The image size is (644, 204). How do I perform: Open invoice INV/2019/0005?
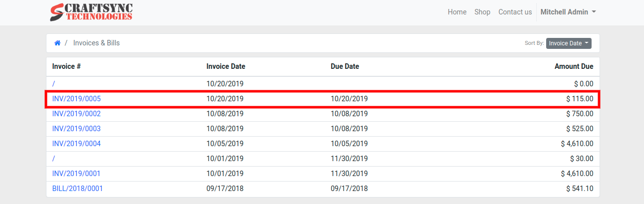(76, 99)
